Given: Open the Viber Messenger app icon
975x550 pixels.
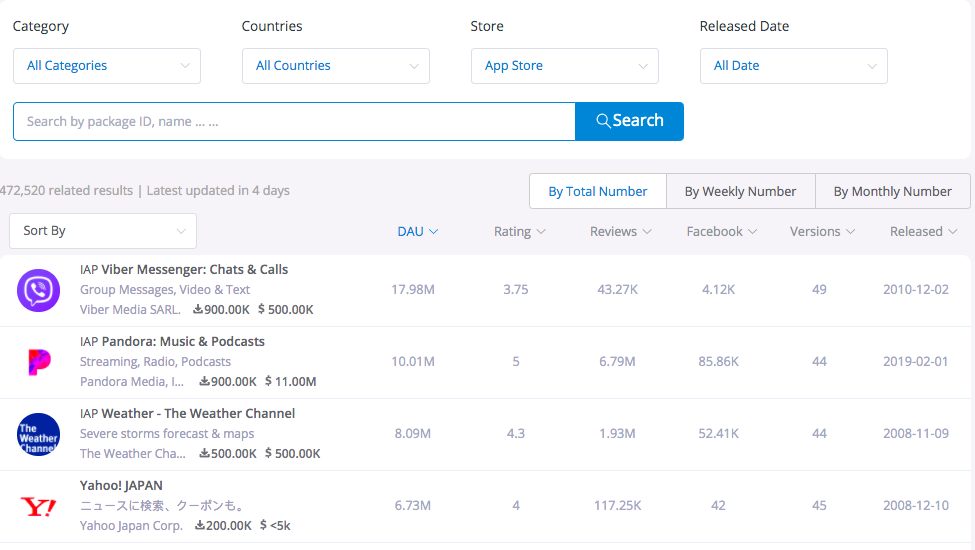Looking at the screenshot, I should (x=39, y=290).
